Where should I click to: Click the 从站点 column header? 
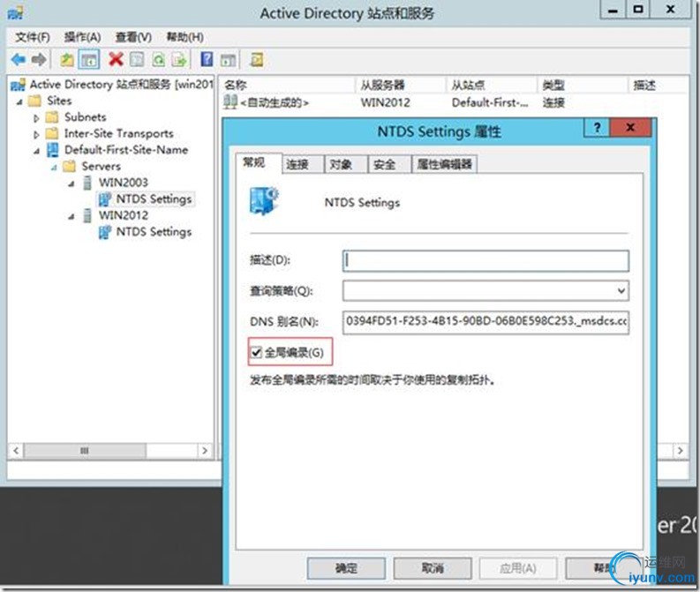point(492,85)
